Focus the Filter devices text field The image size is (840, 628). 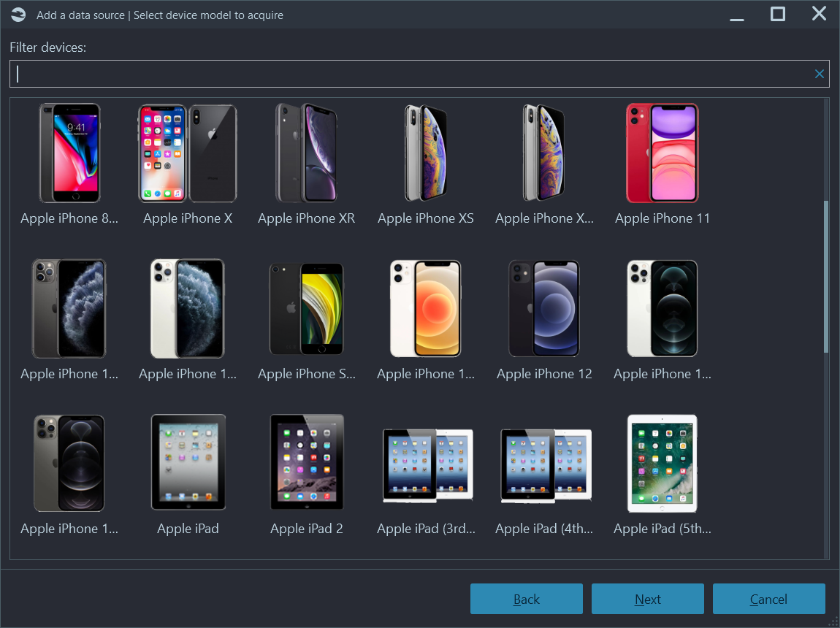click(x=419, y=74)
